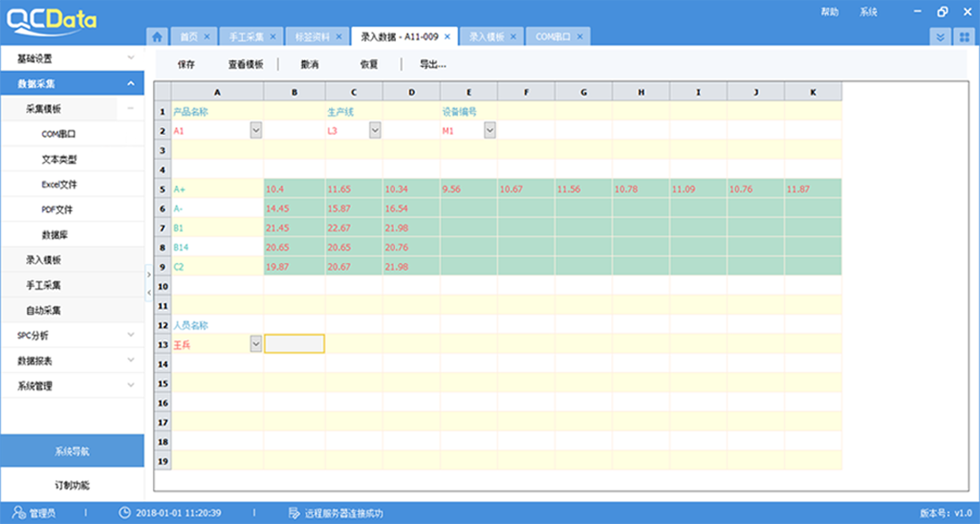Open the 王兵 personnel dropdown
The height and width of the screenshot is (524, 980).
click(x=256, y=344)
